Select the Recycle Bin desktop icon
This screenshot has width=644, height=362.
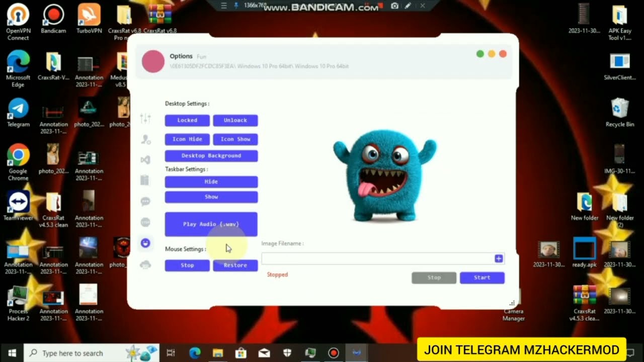(x=620, y=113)
